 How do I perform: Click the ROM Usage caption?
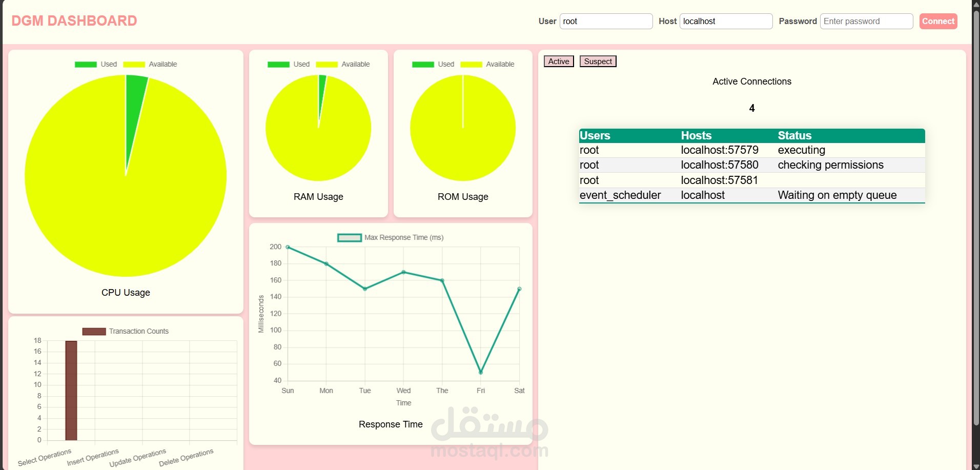(463, 197)
